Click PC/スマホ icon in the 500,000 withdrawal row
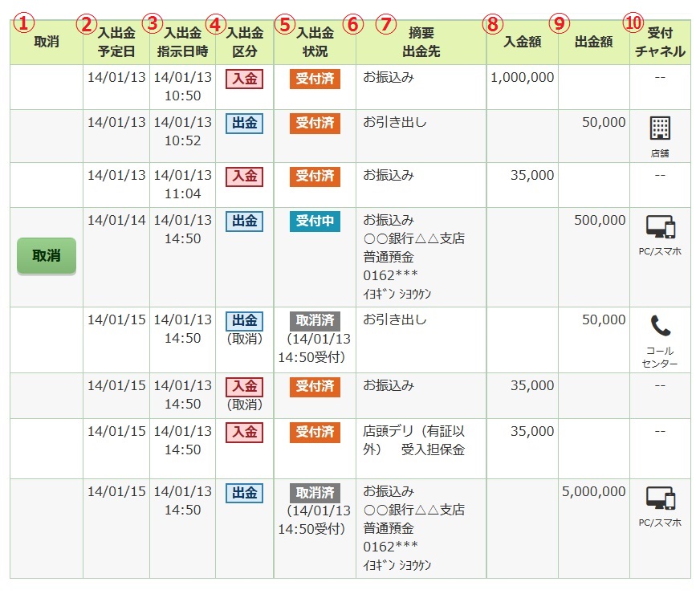Image resolution: width=700 pixels, height=598 pixels. click(x=660, y=228)
